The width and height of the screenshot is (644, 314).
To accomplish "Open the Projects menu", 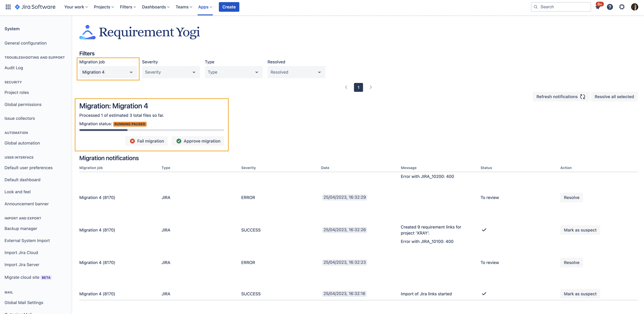I will pyautogui.click(x=104, y=7).
